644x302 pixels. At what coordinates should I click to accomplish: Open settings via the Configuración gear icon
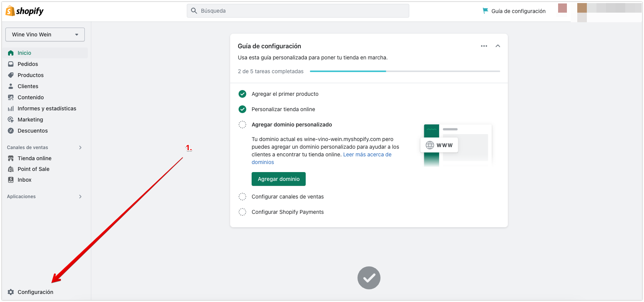(x=11, y=292)
